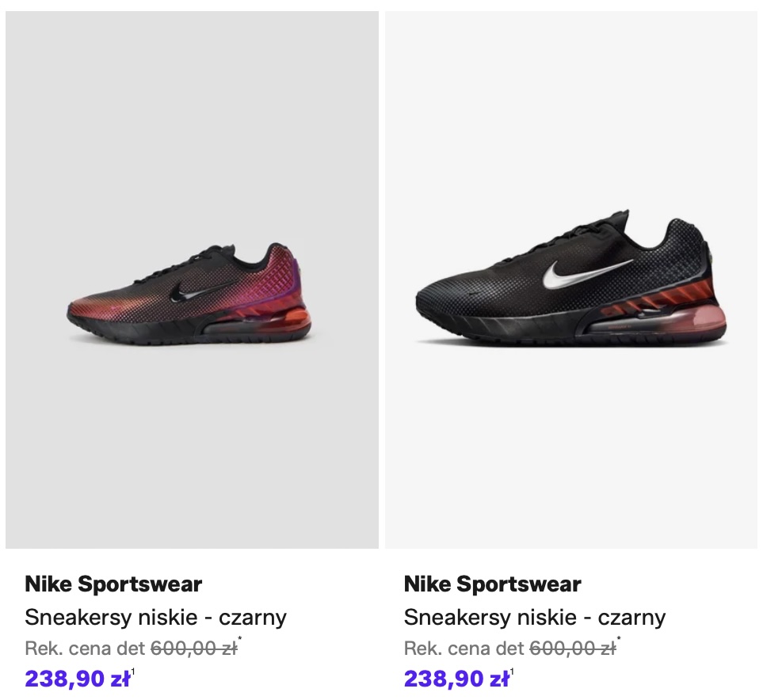Open the black sneaker with silver swoosh image
The width and height of the screenshot is (767, 700).
click(x=570, y=279)
